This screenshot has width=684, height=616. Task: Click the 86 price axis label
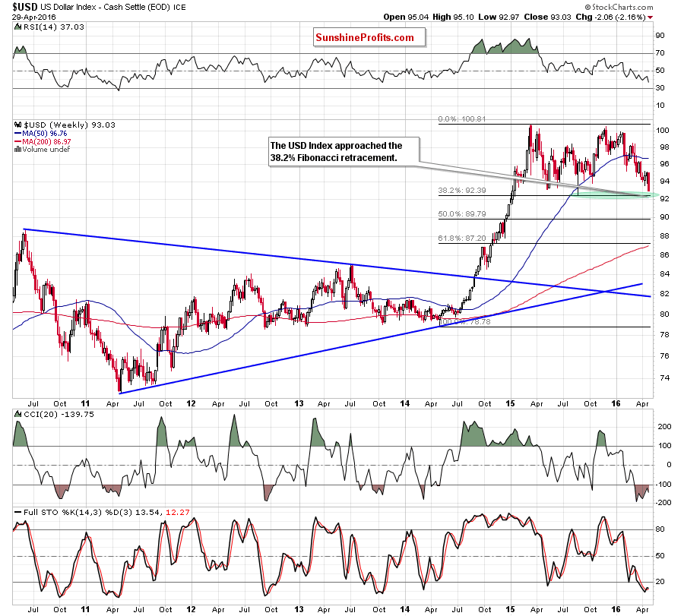(x=664, y=255)
